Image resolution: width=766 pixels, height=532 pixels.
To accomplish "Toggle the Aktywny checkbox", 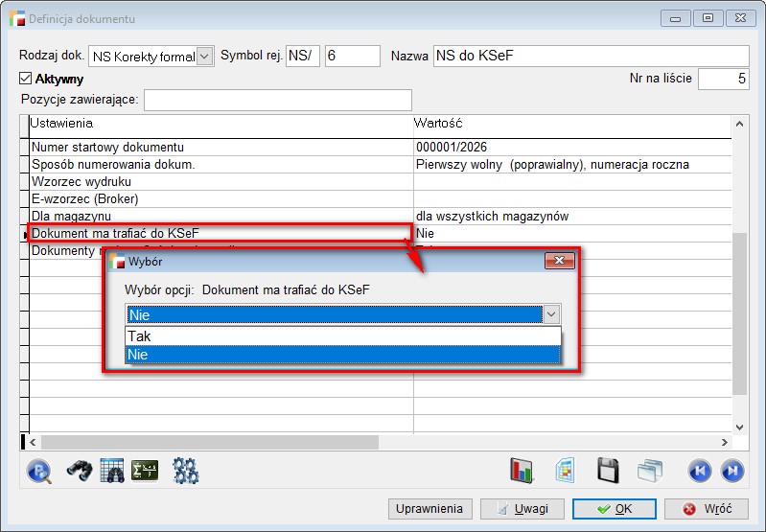I will pyautogui.click(x=26, y=79).
